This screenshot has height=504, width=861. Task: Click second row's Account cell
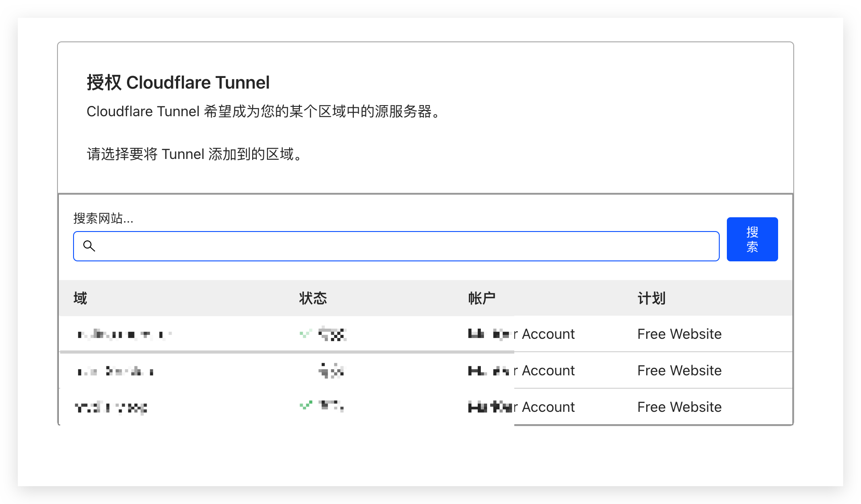pos(521,370)
